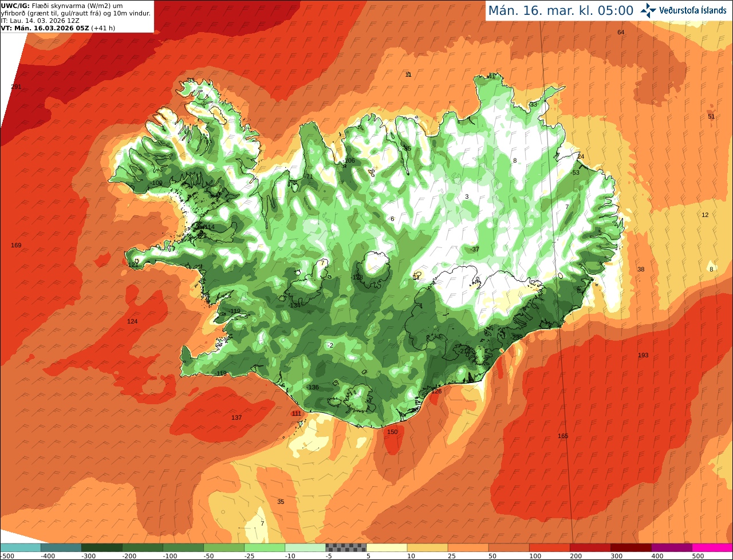Click the map value 3
The image size is (733, 560).
(467, 196)
